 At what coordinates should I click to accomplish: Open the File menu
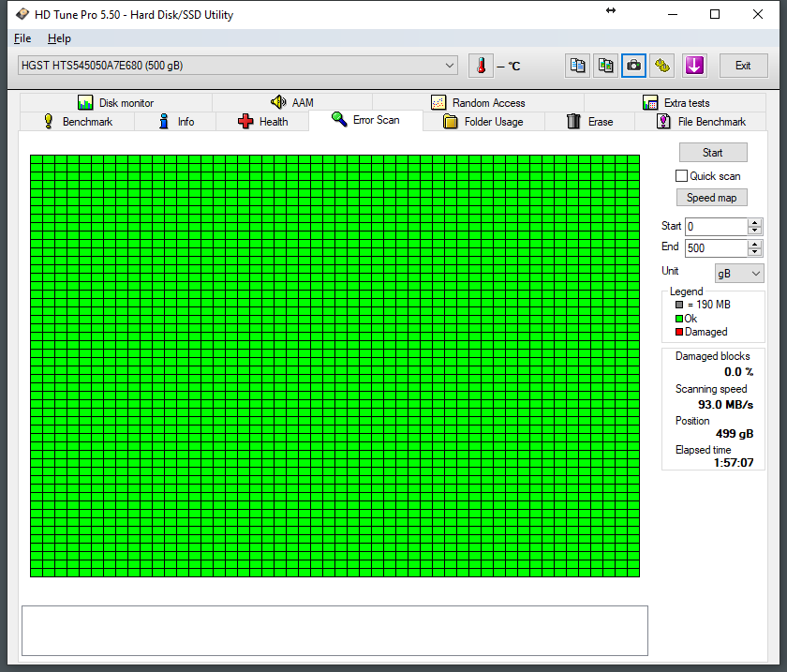22,38
